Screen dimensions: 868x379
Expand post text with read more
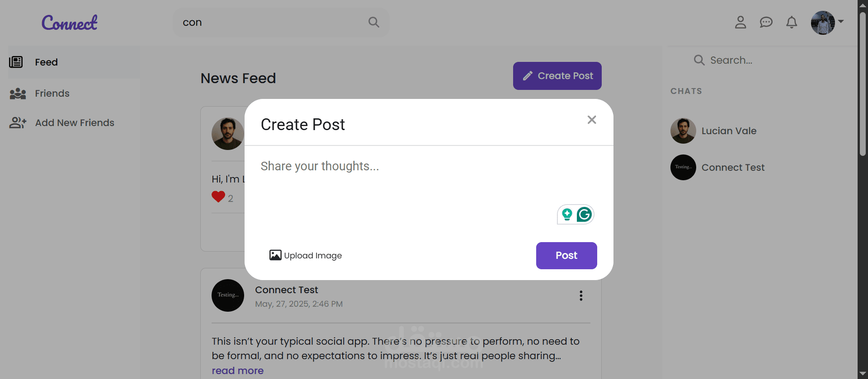click(x=238, y=370)
